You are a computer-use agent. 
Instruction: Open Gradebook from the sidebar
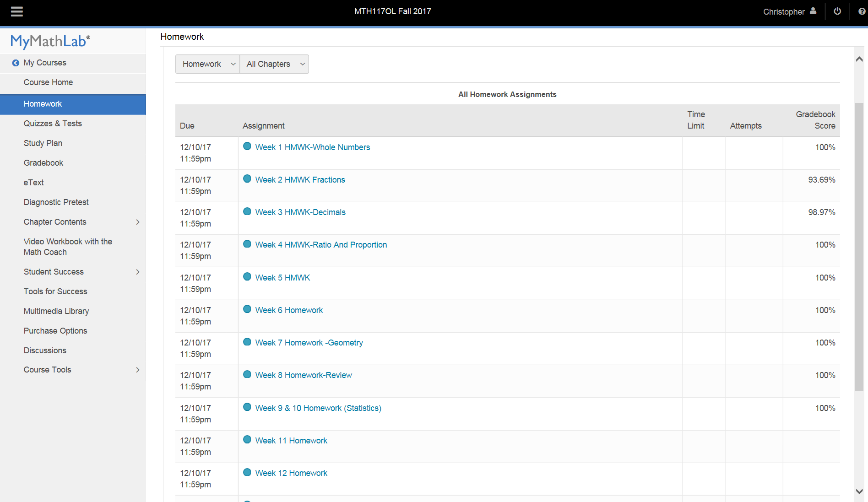coord(43,163)
